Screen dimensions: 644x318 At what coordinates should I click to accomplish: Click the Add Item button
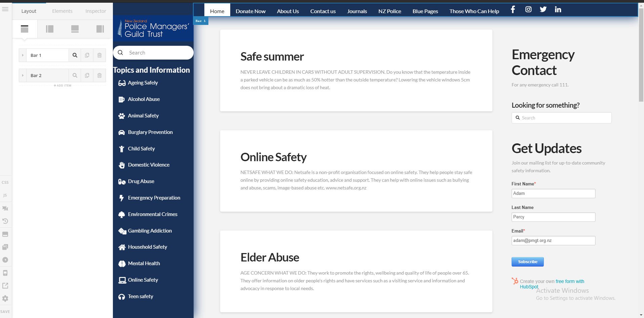click(63, 85)
